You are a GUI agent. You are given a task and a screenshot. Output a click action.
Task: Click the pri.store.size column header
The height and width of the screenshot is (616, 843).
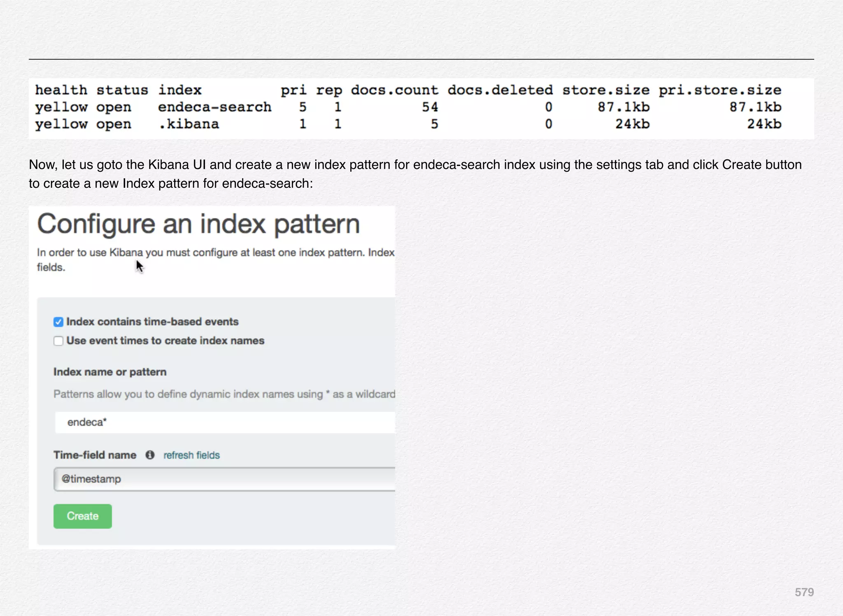pos(720,90)
